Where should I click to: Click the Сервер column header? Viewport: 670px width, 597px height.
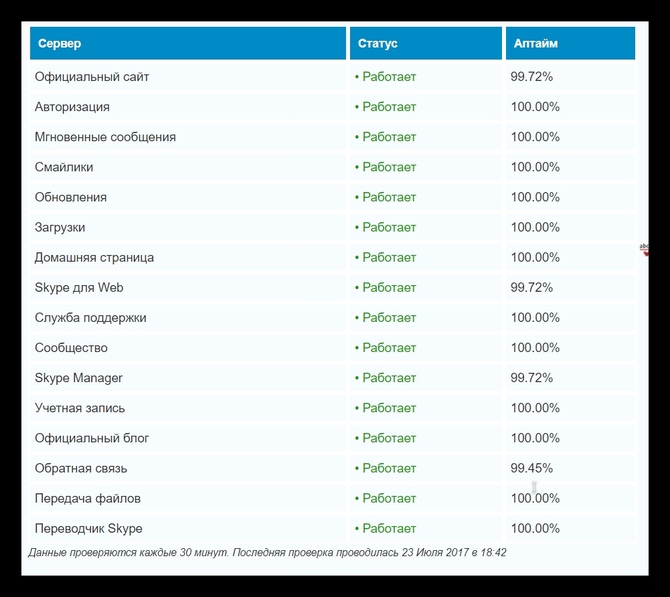coord(188,43)
